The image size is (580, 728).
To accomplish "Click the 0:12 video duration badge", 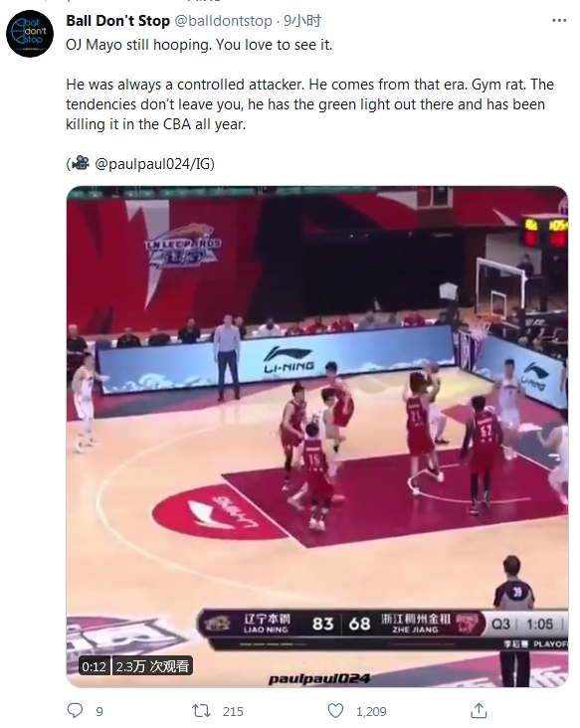I will tap(94, 666).
